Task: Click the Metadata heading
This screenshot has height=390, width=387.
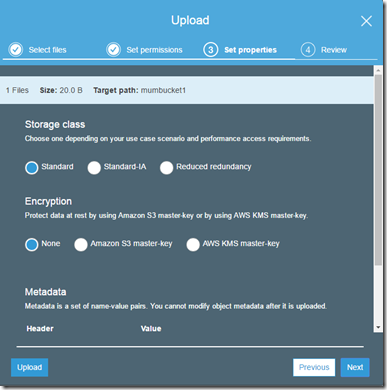Action: click(45, 292)
